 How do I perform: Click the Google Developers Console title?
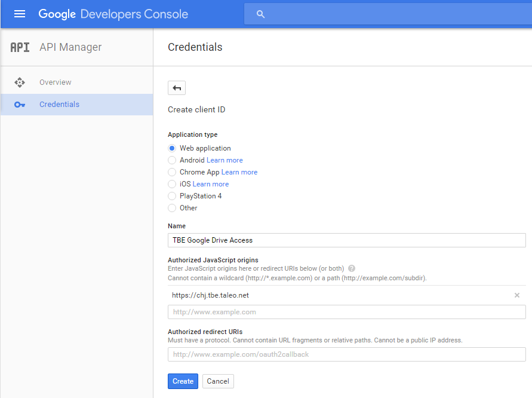tap(113, 14)
